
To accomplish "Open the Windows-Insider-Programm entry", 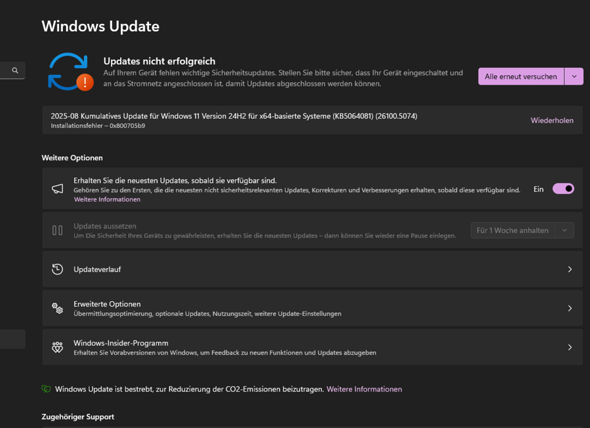I will [312, 347].
